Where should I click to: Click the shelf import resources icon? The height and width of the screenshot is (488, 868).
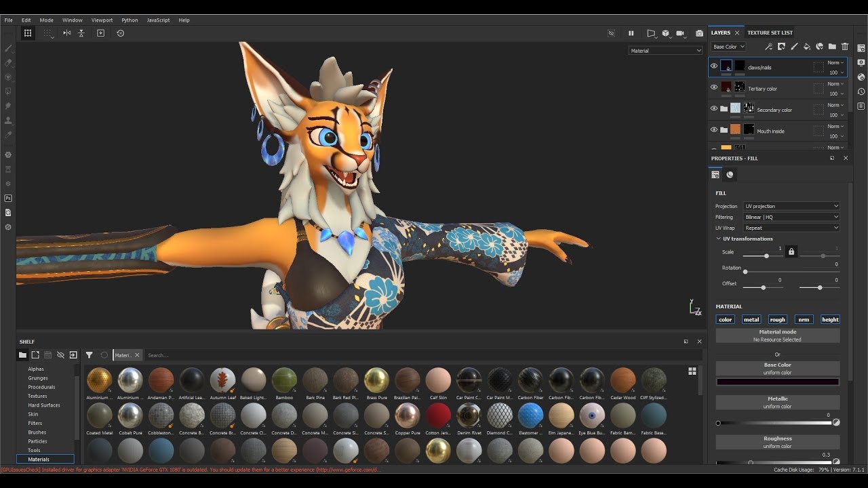[73, 354]
